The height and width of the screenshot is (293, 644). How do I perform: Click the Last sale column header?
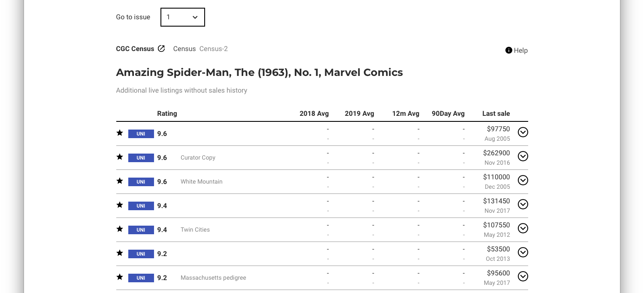pos(496,114)
